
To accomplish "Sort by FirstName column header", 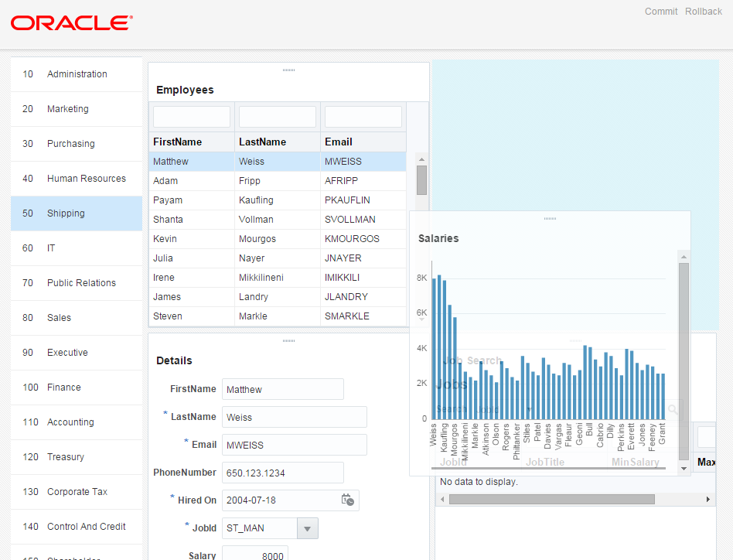I will coord(192,142).
